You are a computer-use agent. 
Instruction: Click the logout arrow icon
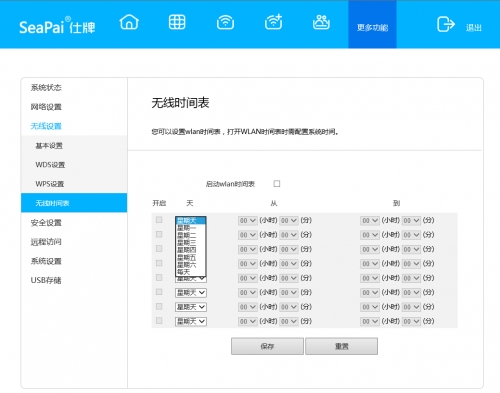[446, 24]
